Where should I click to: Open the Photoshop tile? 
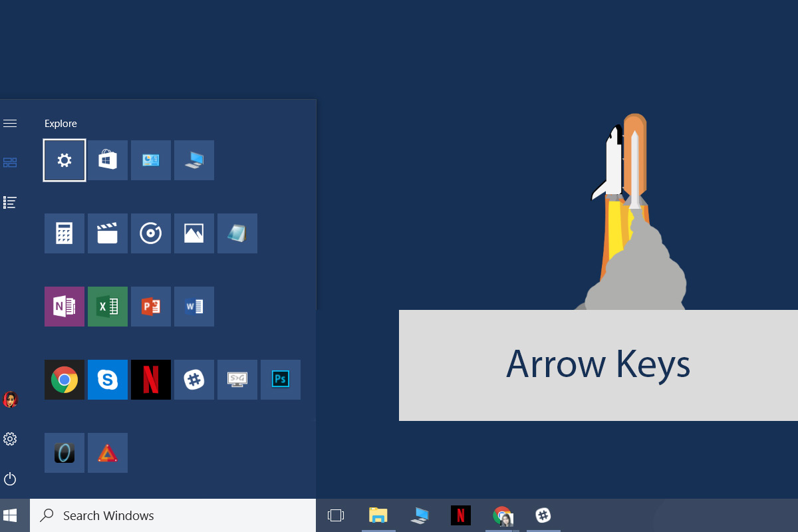click(281, 380)
